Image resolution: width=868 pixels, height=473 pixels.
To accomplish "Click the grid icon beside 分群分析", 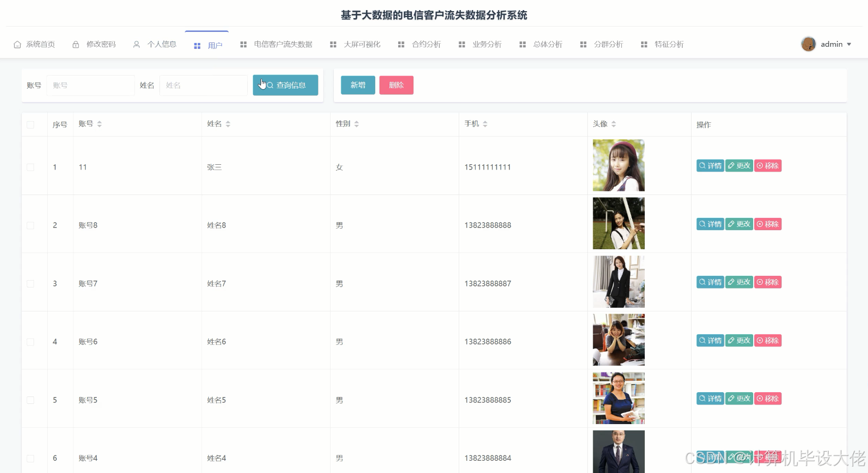I will (583, 45).
